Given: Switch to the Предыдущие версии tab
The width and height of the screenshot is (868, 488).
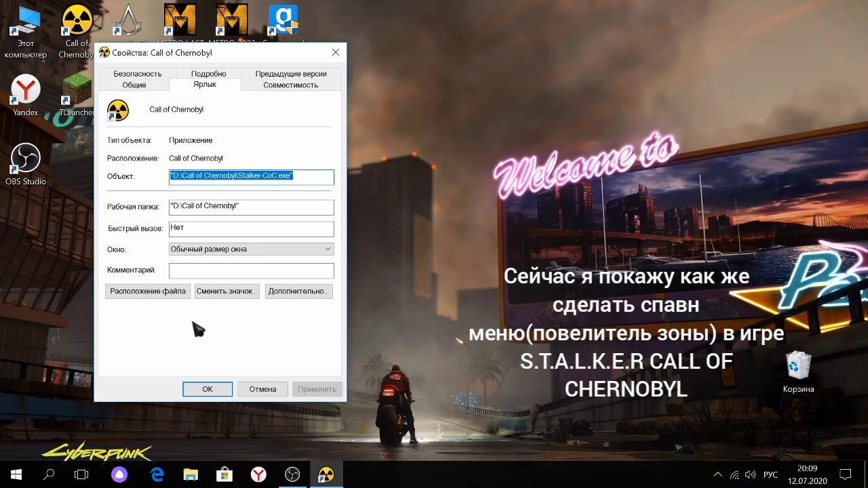Looking at the screenshot, I should [x=291, y=74].
